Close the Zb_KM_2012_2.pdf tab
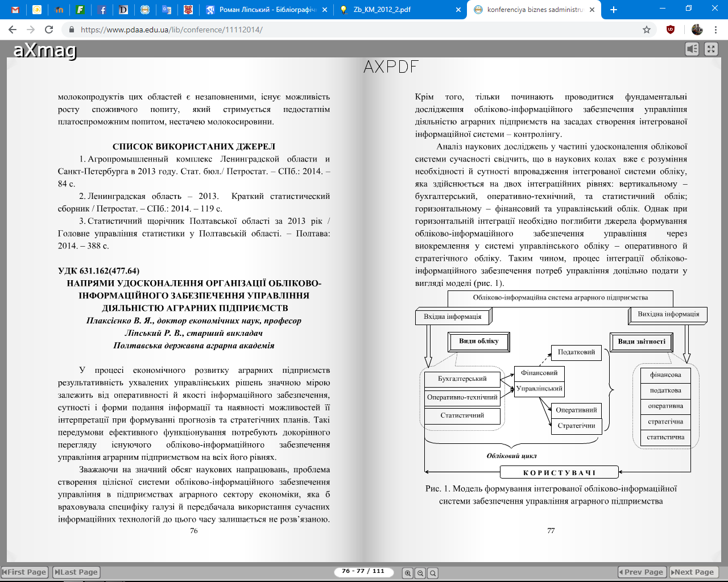This screenshot has height=582, width=728. [458, 10]
